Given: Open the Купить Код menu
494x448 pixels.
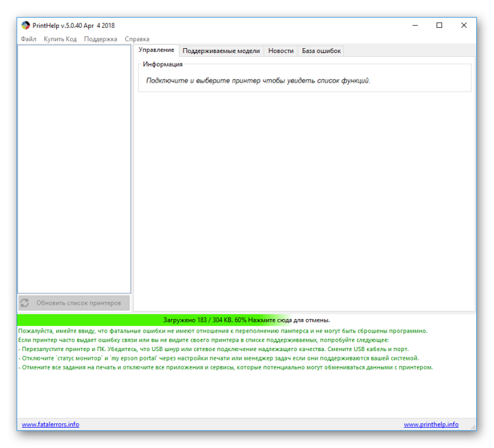Looking at the screenshot, I should (x=60, y=39).
